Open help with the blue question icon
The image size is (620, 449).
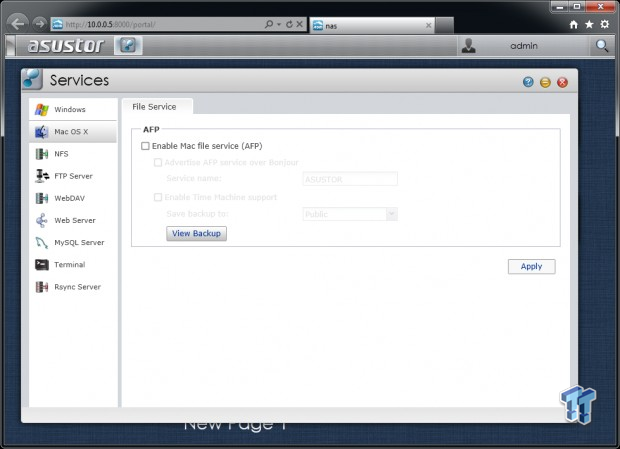click(528, 82)
